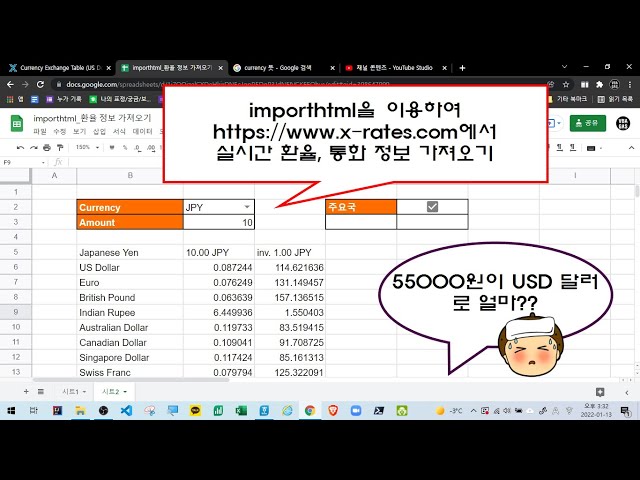Image resolution: width=640 pixels, height=480 pixels.
Task: Increase decimal places in toolbar
Action: pos(151,147)
